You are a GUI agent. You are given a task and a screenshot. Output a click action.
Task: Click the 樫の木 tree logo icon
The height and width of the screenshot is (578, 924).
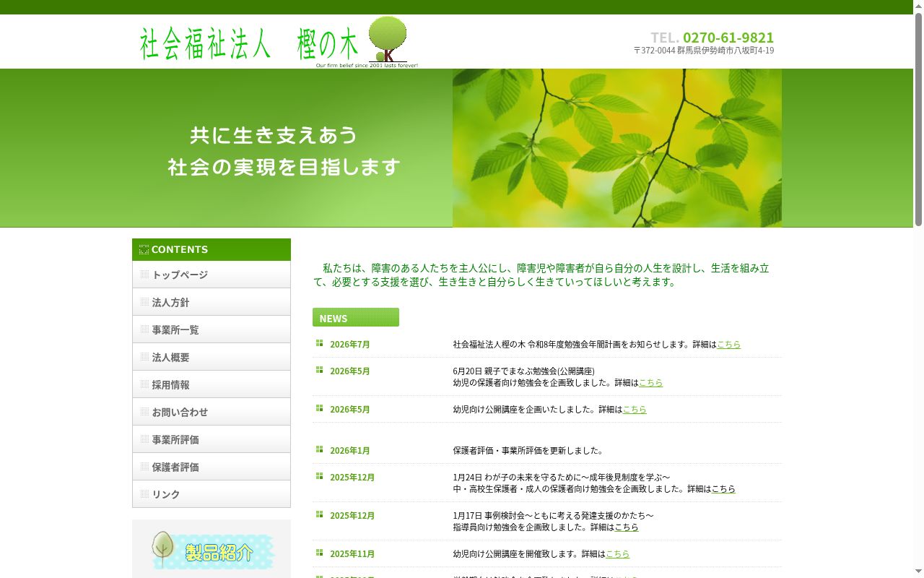(388, 40)
